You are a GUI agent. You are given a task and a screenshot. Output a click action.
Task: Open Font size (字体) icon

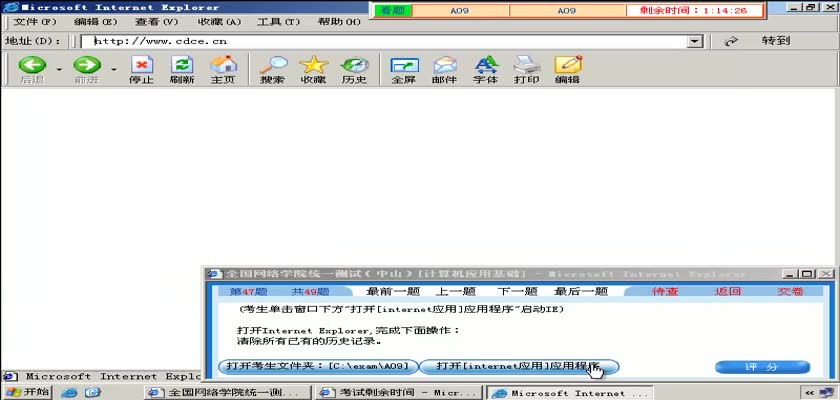pos(486,65)
